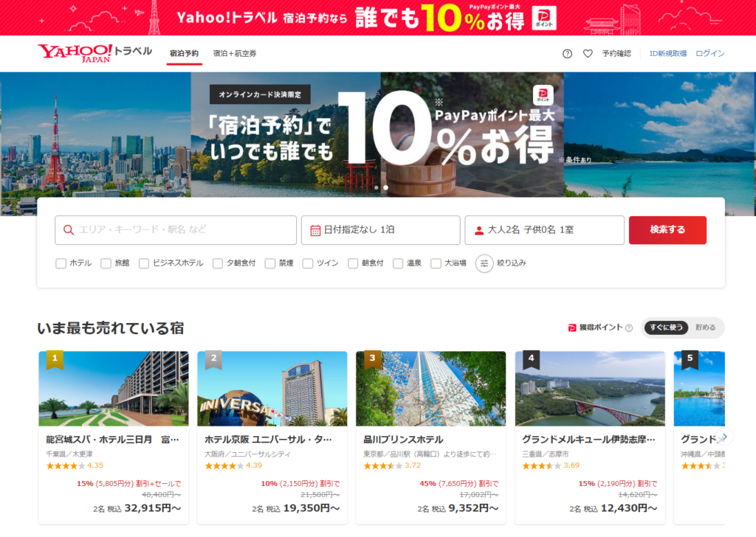Click the rank 1 ribbon badge
The image size is (756, 537).
tap(55, 360)
